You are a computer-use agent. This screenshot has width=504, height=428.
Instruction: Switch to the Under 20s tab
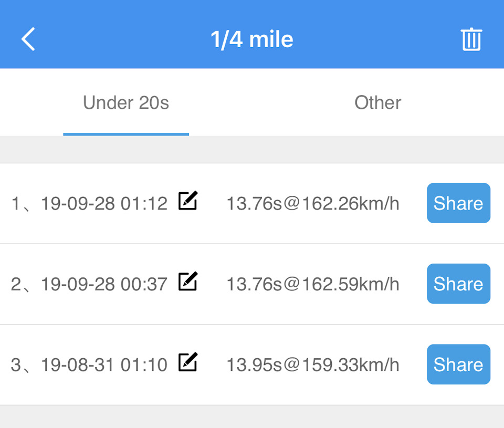(x=126, y=103)
